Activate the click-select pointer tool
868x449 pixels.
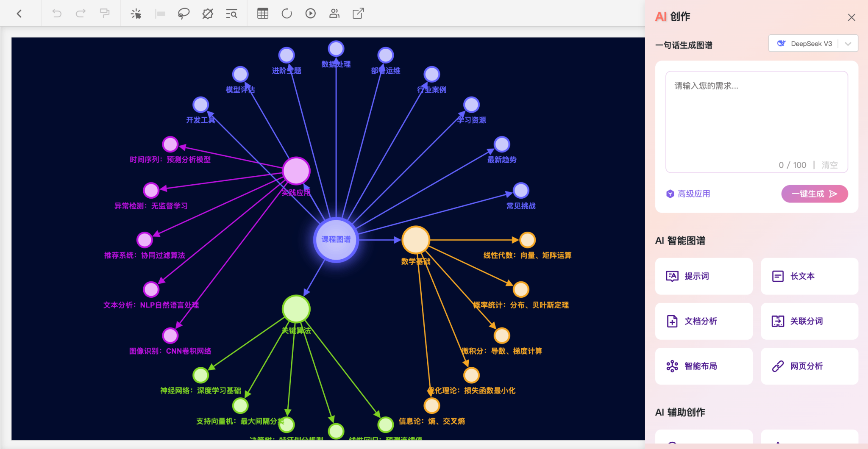point(136,14)
